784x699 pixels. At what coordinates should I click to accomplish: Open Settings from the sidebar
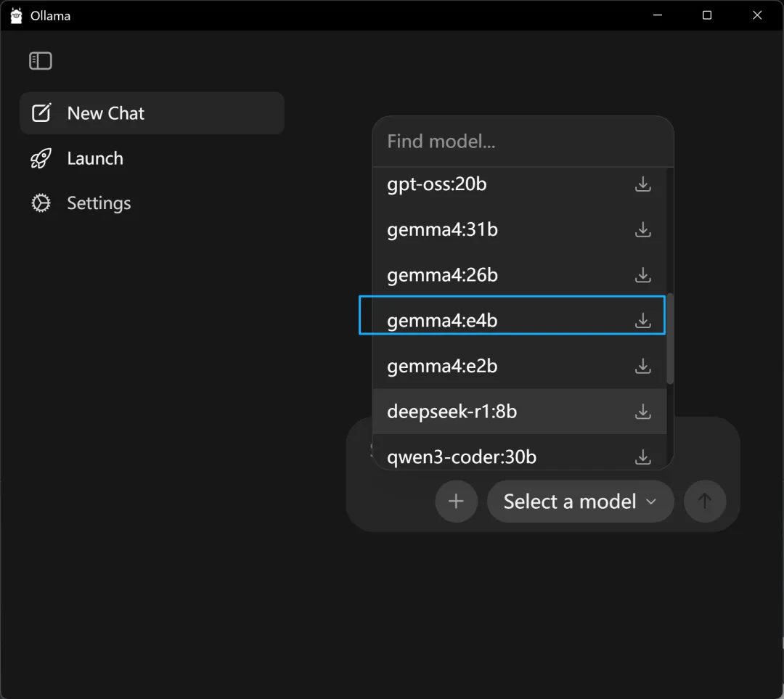[x=99, y=203]
